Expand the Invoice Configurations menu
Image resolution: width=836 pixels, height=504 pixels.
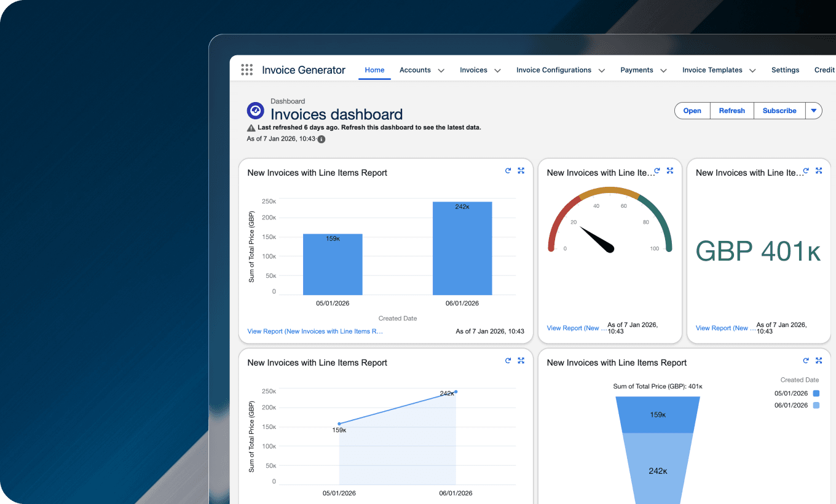(601, 70)
